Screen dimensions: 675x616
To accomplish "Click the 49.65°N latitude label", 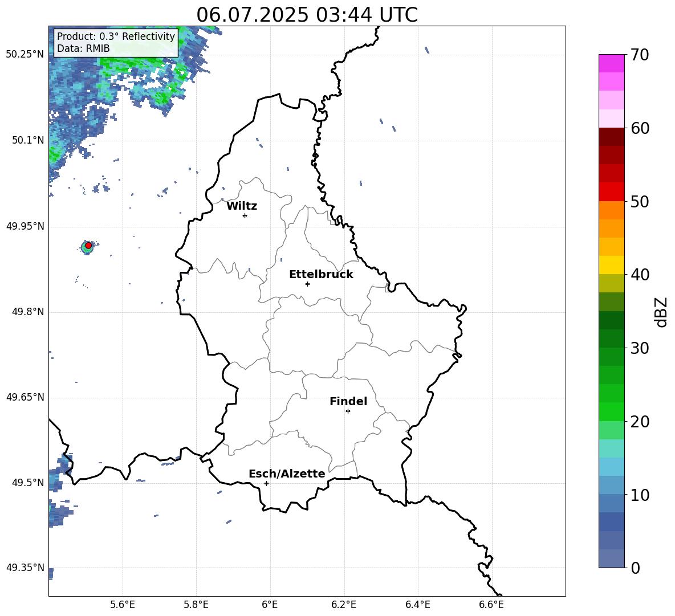I will pyautogui.click(x=25, y=397).
